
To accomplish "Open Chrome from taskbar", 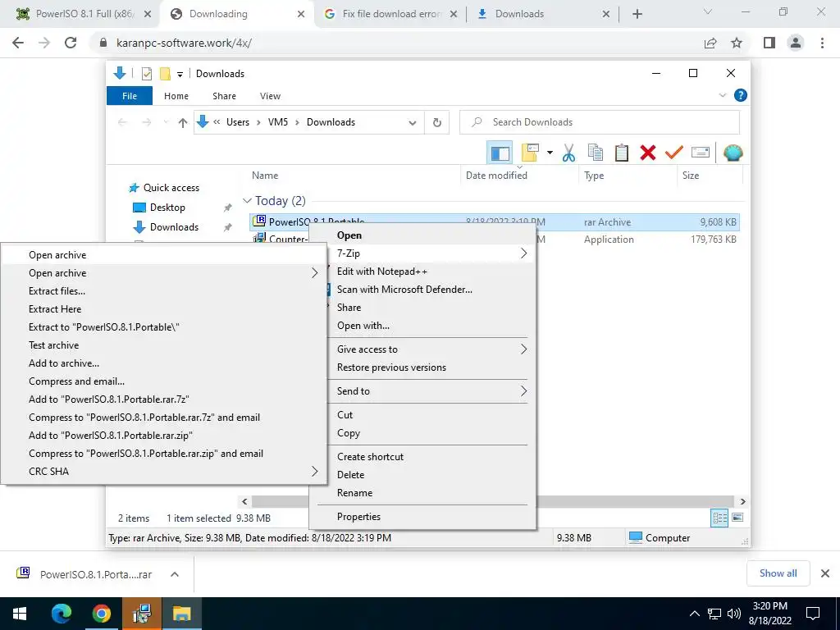I will click(x=101, y=614).
